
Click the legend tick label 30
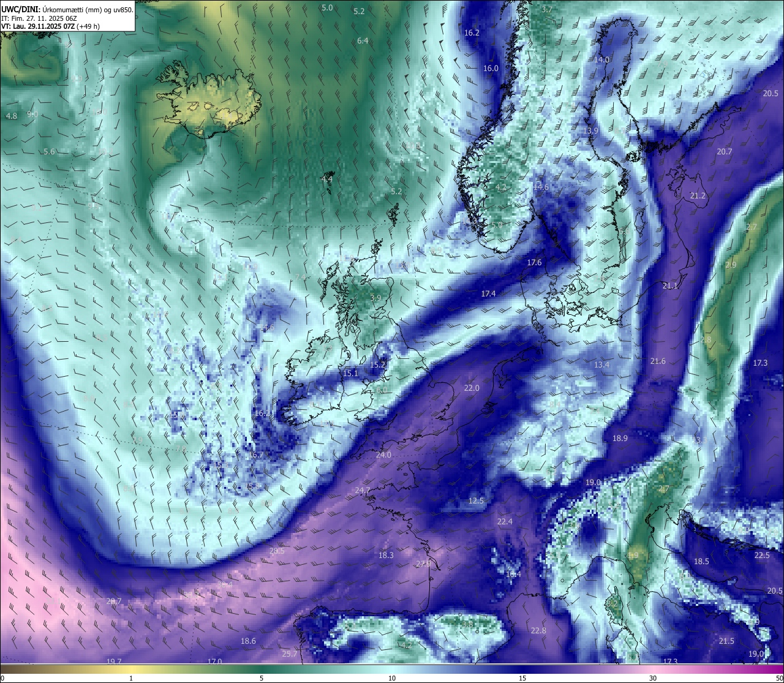[x=653, y=678]
